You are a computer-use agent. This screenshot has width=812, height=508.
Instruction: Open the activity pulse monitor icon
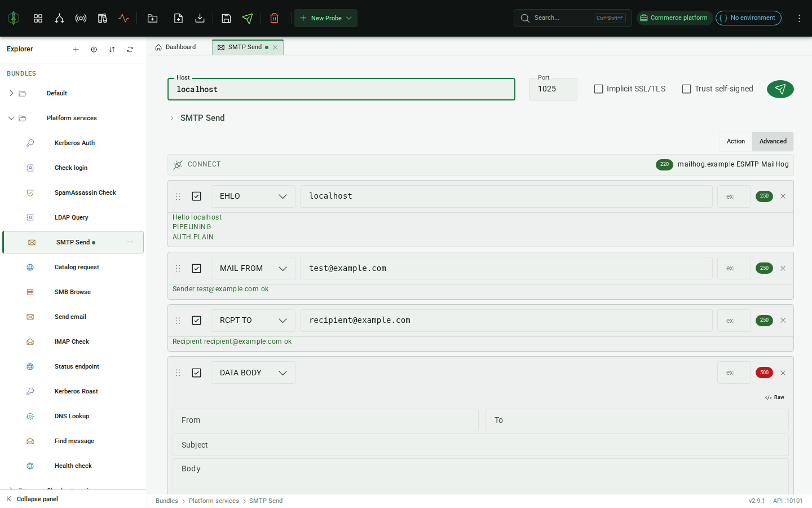124,18
